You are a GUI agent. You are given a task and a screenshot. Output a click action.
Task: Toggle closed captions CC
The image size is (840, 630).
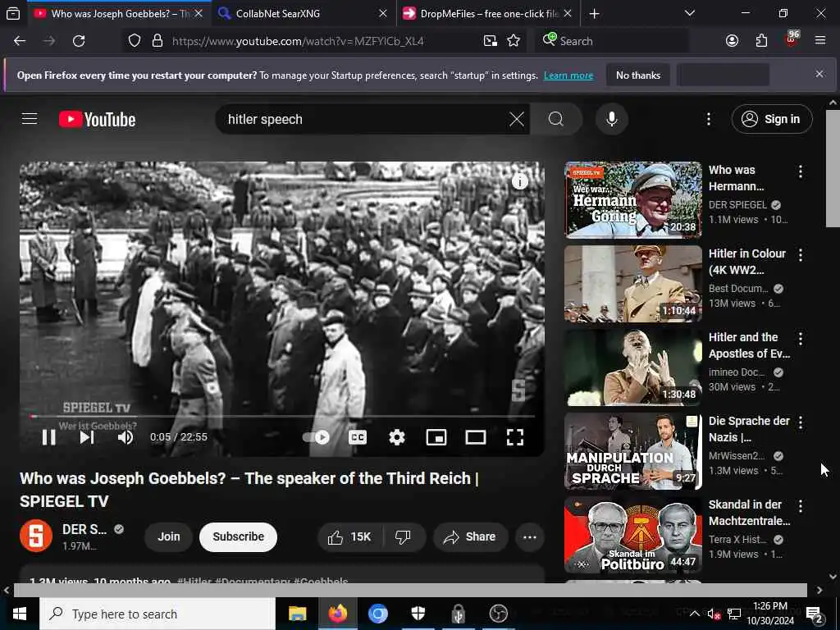click(x=358, y=437)
